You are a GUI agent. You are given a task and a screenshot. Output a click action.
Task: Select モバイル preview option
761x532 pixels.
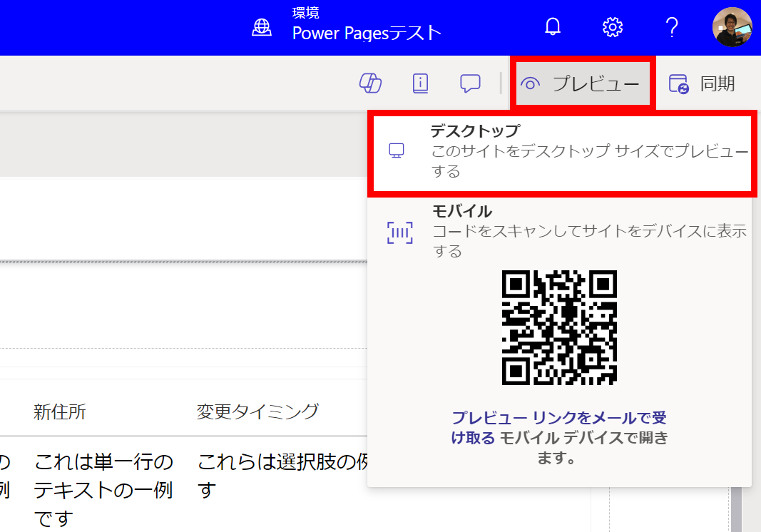point(560,232)
